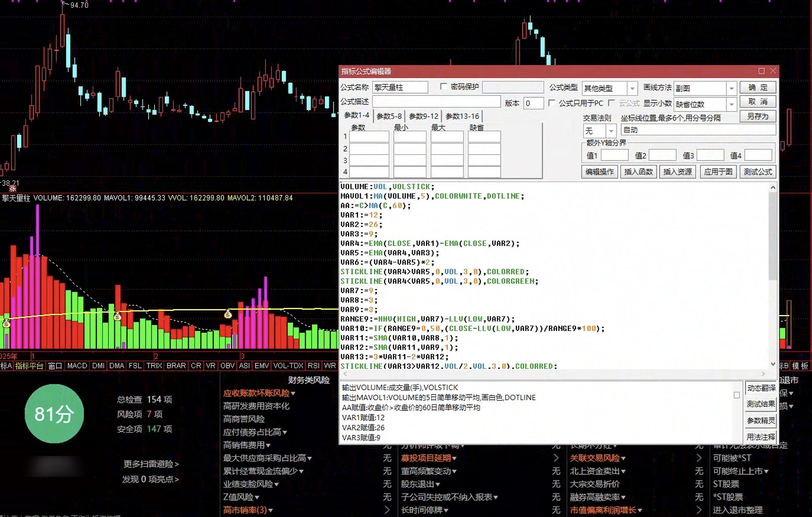Enable 公式只用于PC checkbox
Image resolution: width=812 pixels, height=517 pixels.
[552, 103]
